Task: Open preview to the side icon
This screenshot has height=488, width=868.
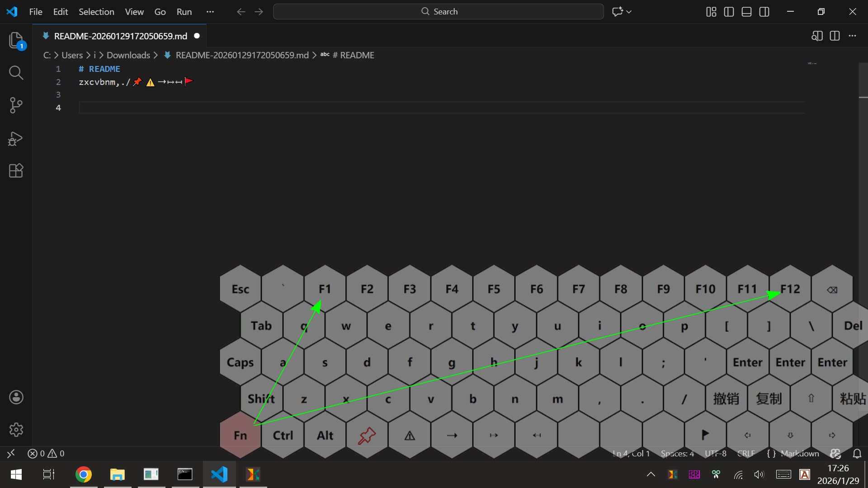Action: 816,36
